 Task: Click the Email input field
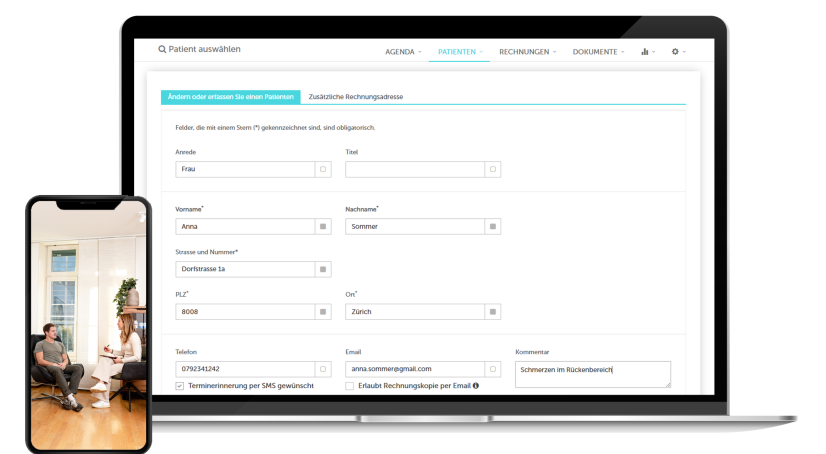pyautogui.click(x=415, y=369)
